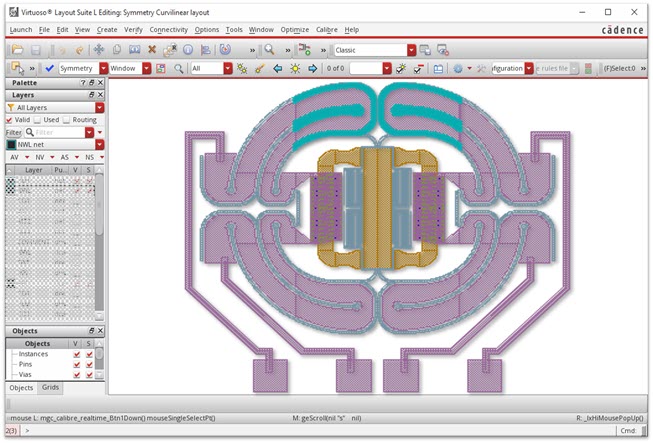Toggle Instances visibility checkbox in Objects panel
The height and width of the screenshot is (443, 653).
[x=76, y=353]
